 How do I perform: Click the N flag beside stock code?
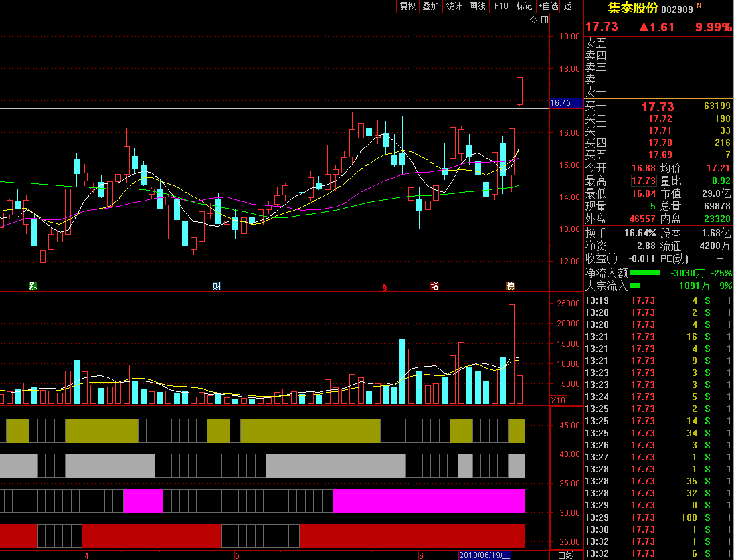[x=699, y=5]
